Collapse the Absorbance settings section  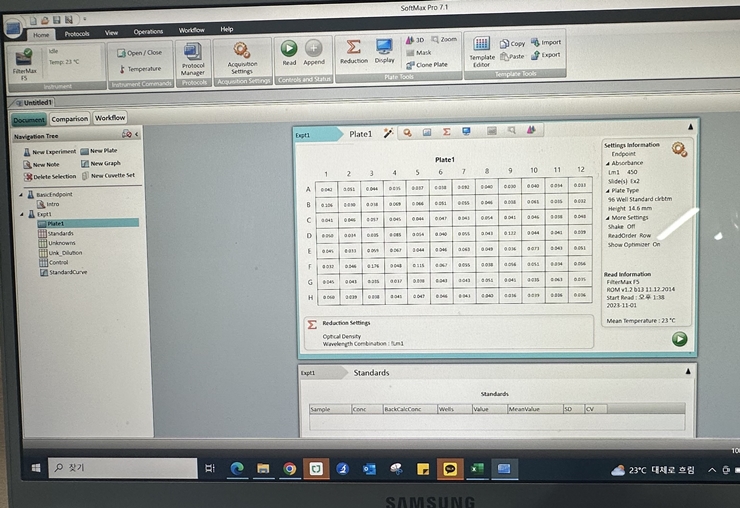[x=607, y=162]
